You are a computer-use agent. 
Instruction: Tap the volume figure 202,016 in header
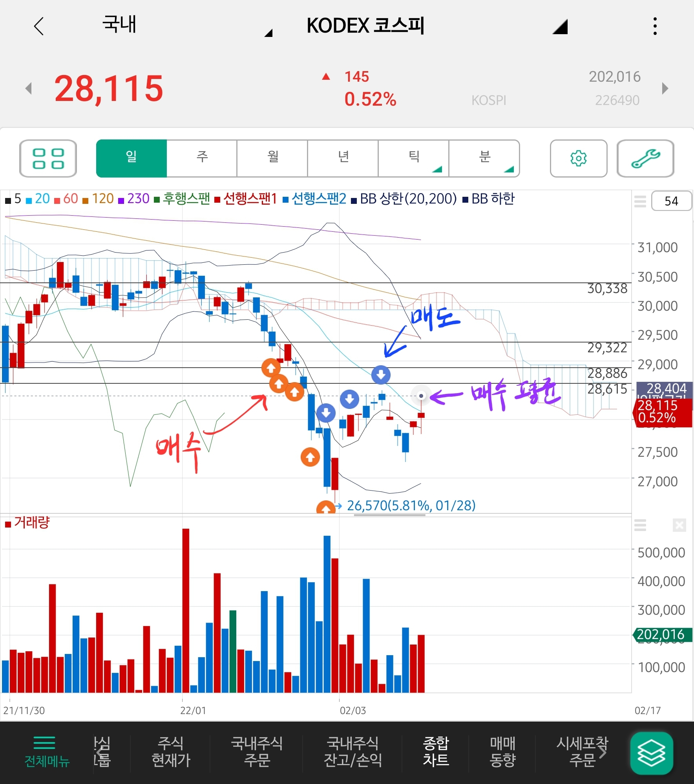[x=615, y=77]
